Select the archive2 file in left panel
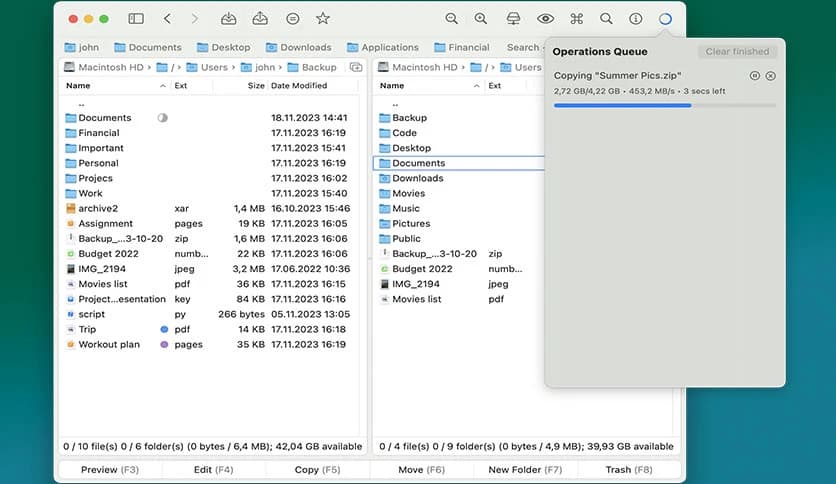 coord(98,208)
